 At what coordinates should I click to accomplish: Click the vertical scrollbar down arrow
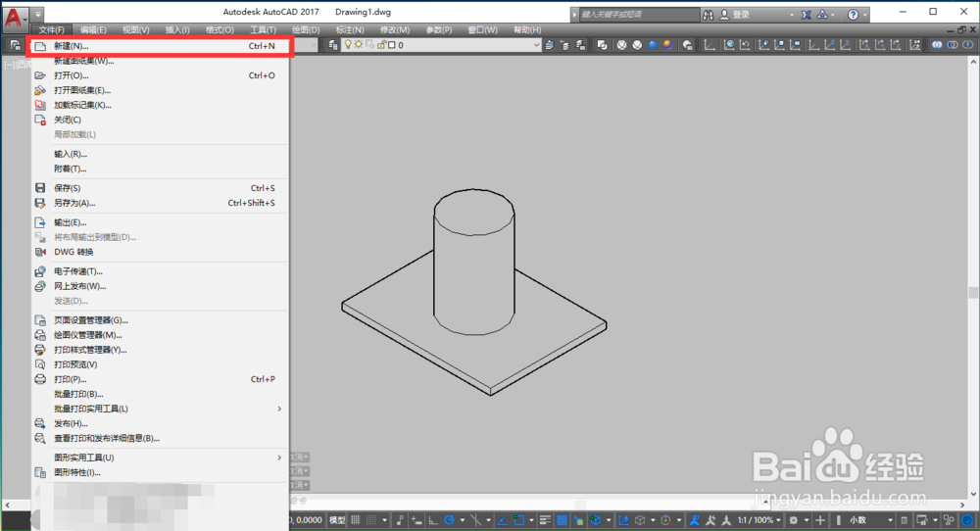point(974,494)
